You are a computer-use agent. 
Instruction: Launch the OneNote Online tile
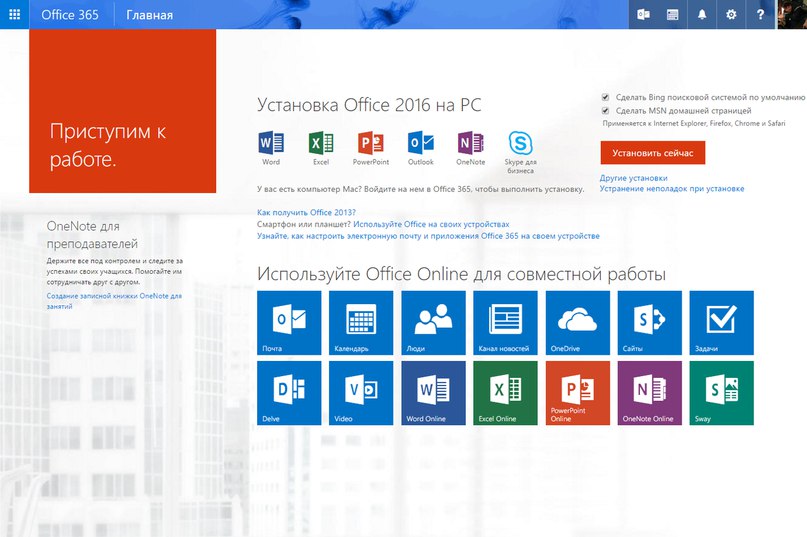[x=650, y=393]
